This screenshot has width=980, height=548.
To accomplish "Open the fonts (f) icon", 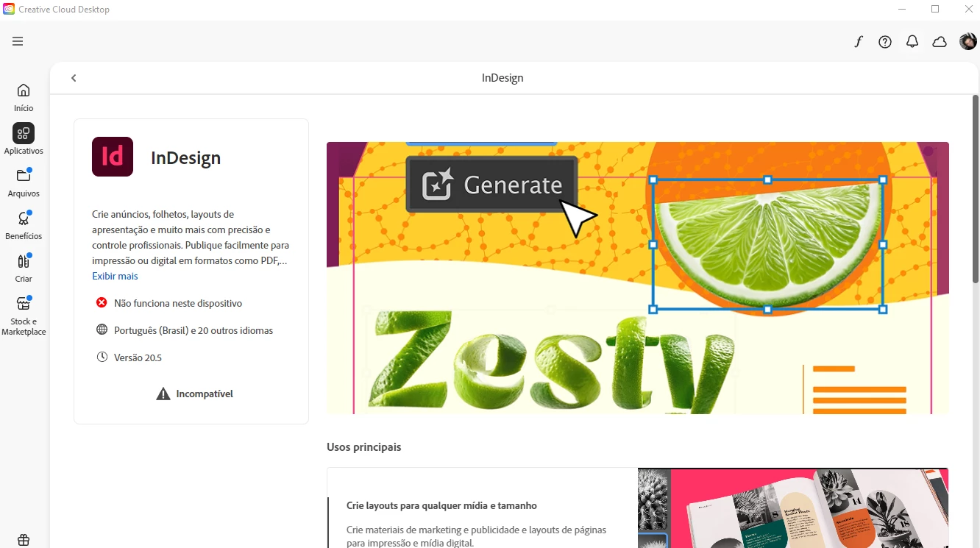I will 858,42.
